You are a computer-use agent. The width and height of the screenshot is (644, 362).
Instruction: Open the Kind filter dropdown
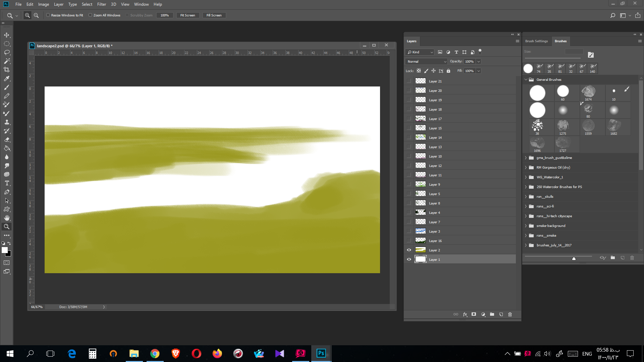420,52
